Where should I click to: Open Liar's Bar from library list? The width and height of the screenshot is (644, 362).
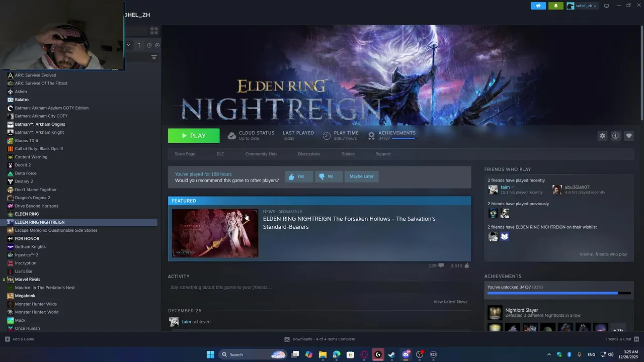(x=24, y=271)
